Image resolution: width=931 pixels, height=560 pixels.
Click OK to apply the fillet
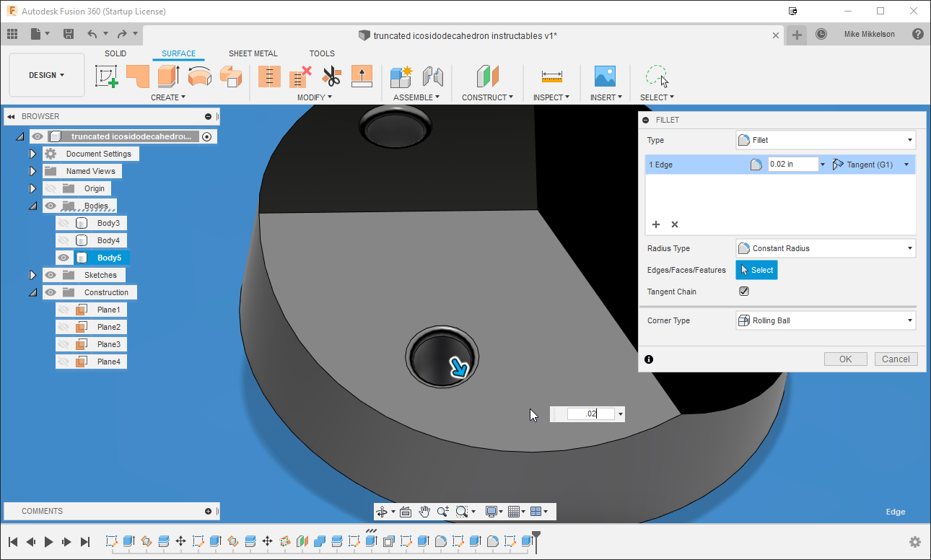click(845, 359)
